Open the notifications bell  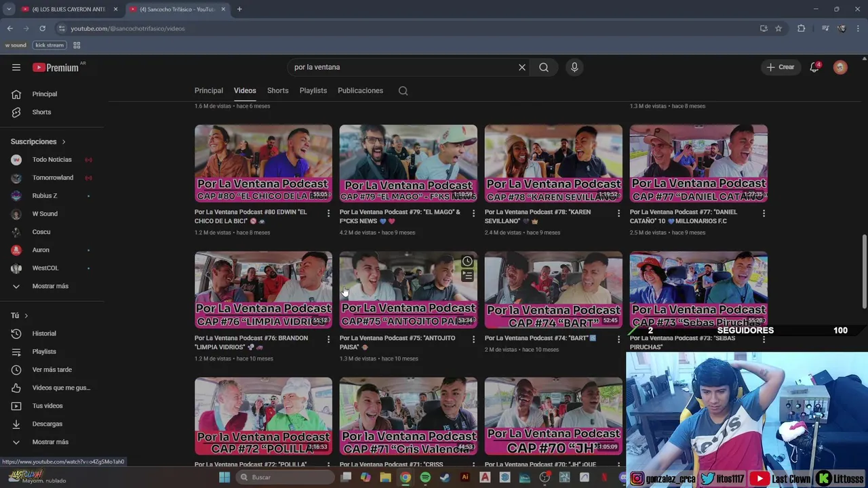(x=814, y=67)
